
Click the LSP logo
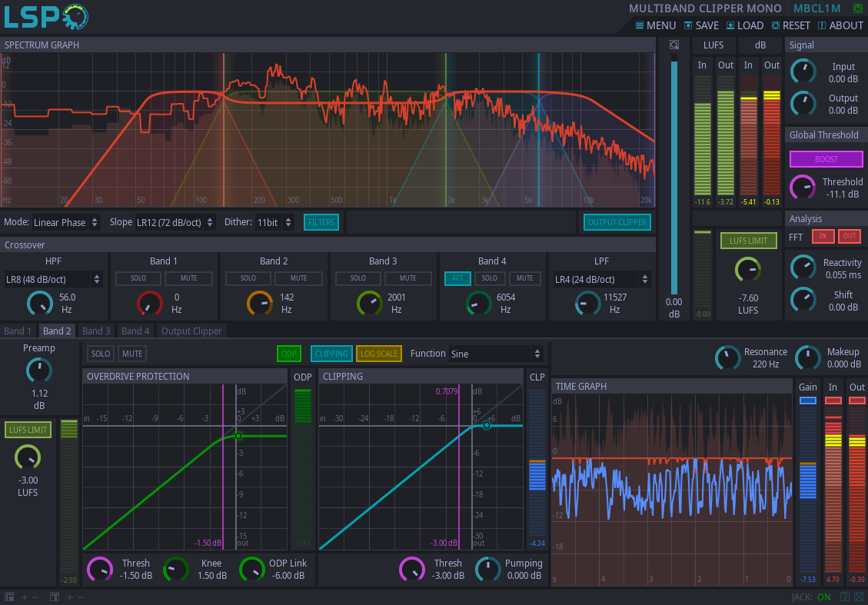46,17
